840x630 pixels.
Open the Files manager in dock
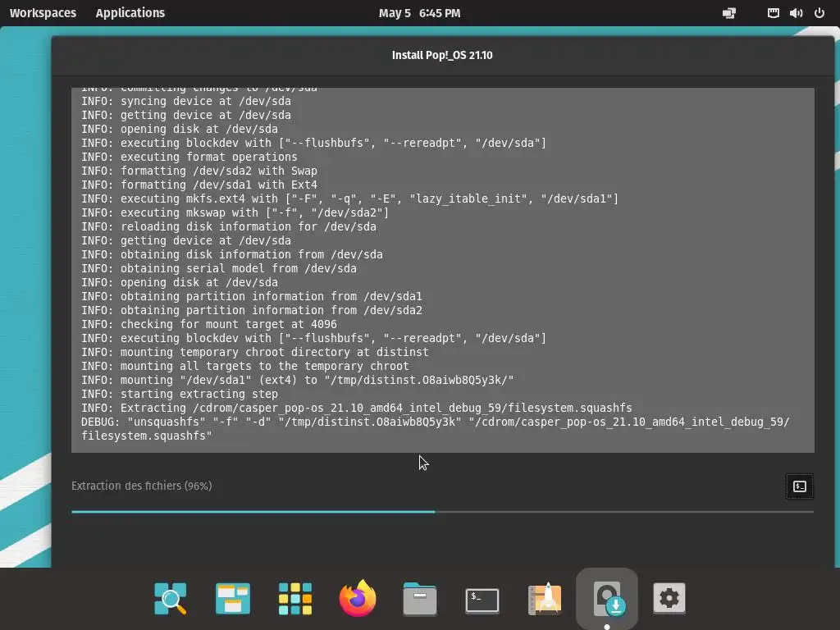(x=419, y=598)
